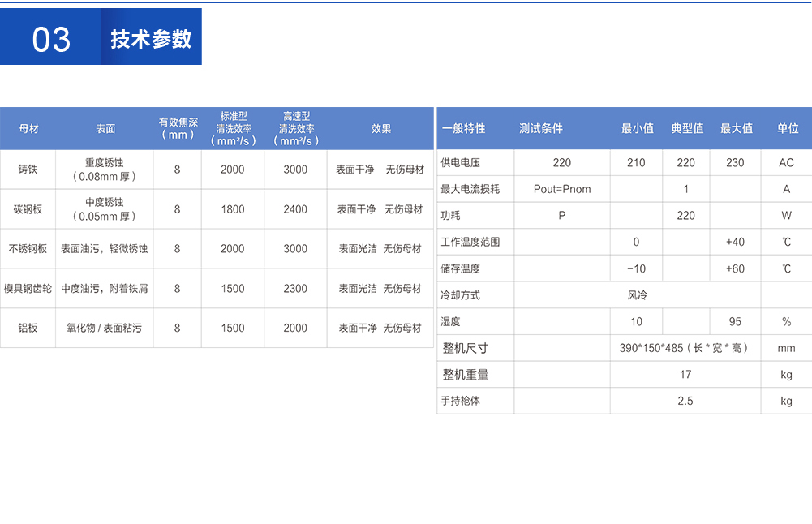Click the 表面油污，轻微锈蚀 cell
This screenshot has width=812, height=524.
coord(104,248)
